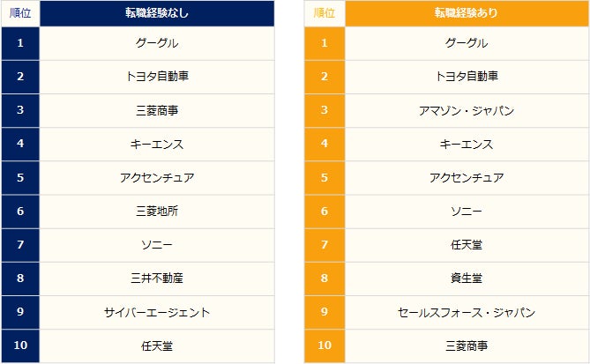Select orange rank 3 cell
The width and height of the screenshot is (590, 364).
coord(324,111)
